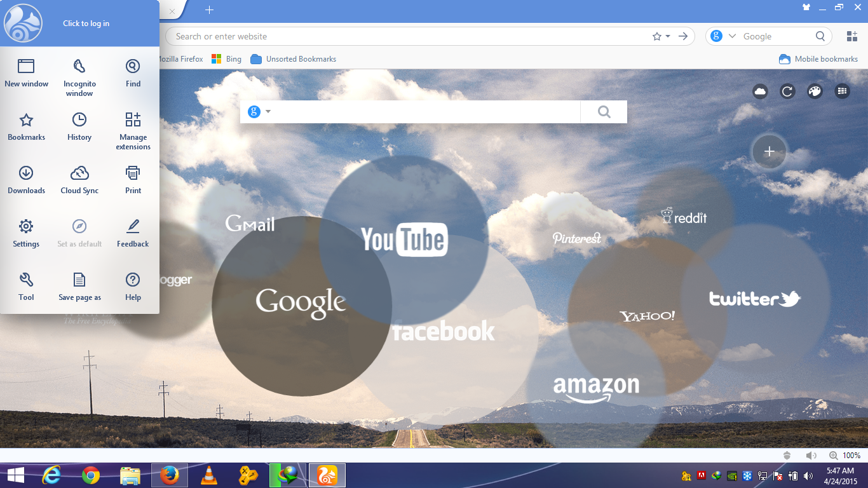Click the system tray volume icon

808,475
